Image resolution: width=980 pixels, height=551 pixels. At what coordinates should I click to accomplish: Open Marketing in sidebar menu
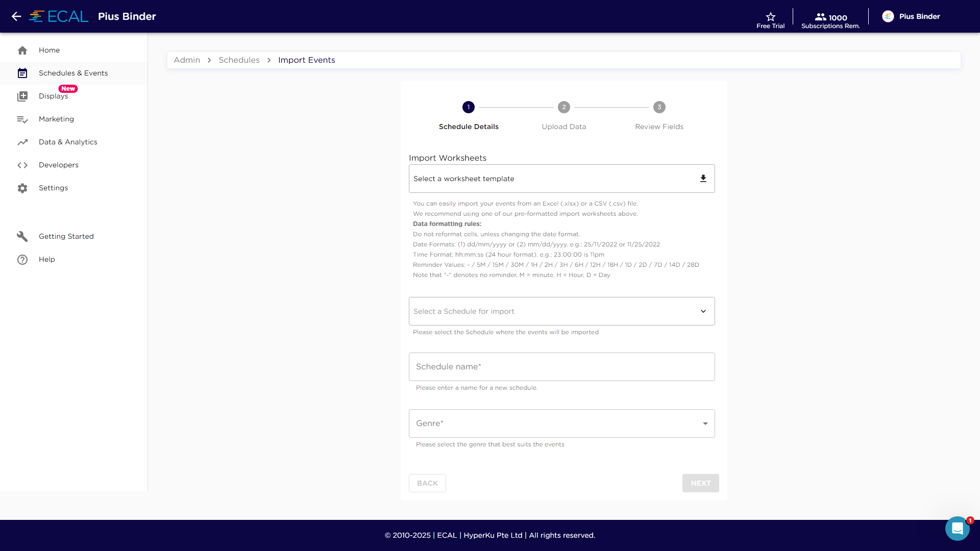coord(56,119)
